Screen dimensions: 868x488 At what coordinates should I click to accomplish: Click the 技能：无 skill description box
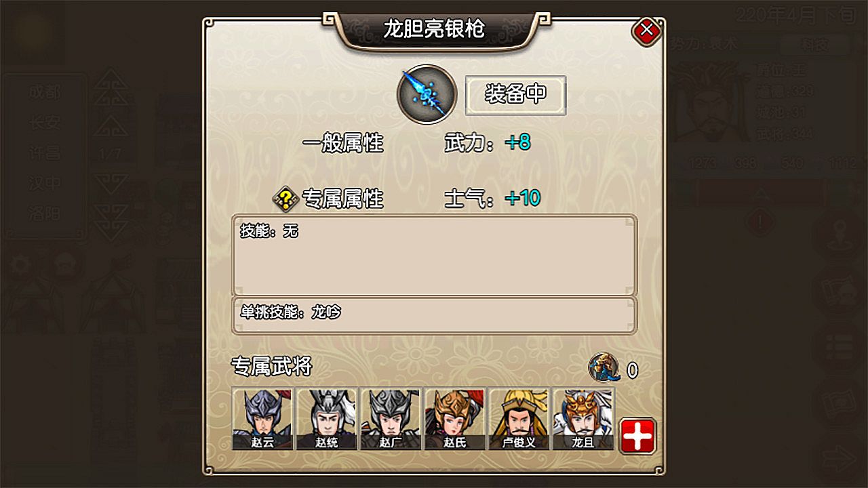click(x=434, y=255)
